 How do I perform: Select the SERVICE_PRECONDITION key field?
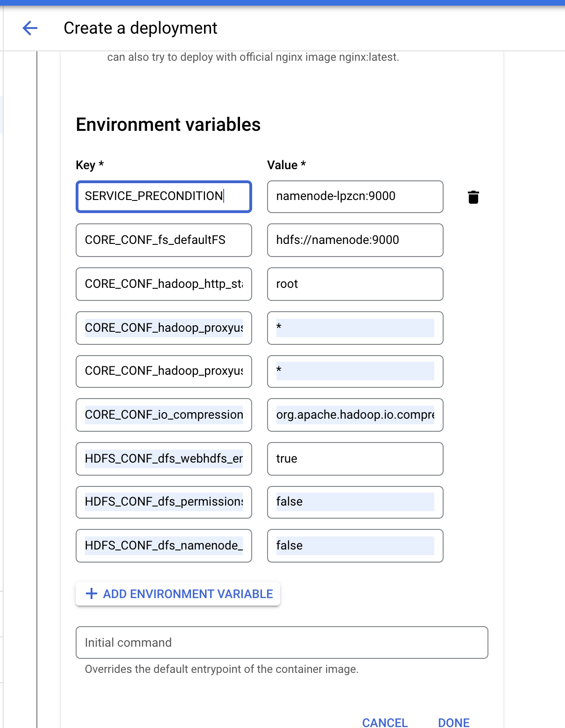click(163, 197)
